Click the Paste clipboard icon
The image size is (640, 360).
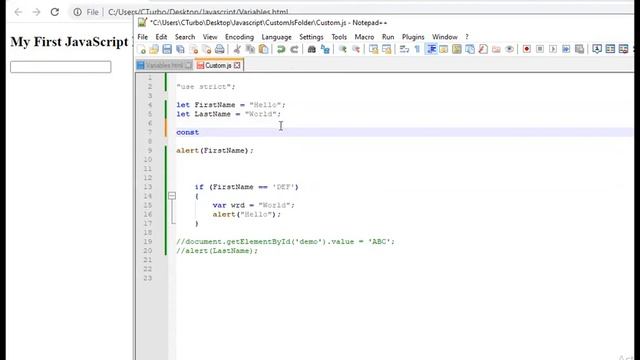(x=264, y=49)
